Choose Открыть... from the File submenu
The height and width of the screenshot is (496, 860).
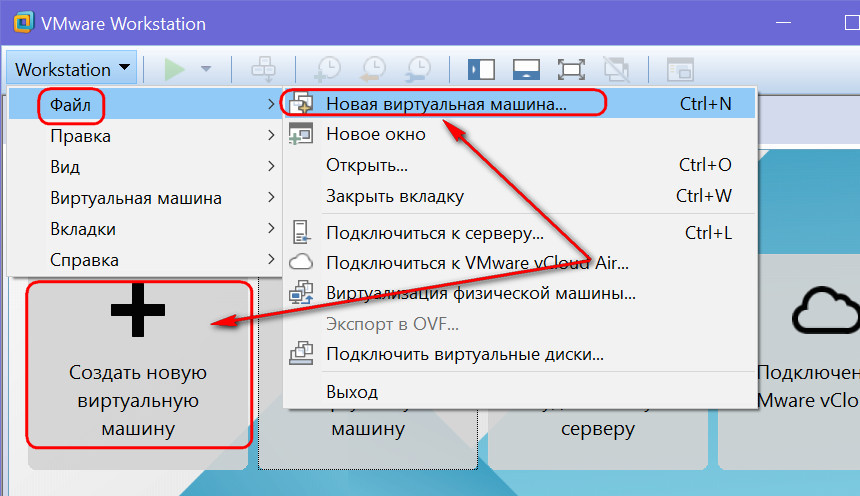click(519, 165)
